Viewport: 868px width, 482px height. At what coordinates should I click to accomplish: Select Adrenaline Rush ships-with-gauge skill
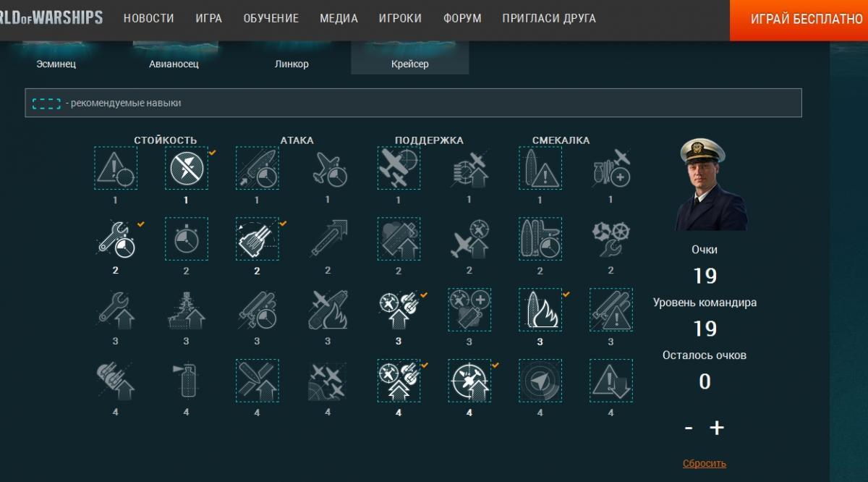click(541, 240)
